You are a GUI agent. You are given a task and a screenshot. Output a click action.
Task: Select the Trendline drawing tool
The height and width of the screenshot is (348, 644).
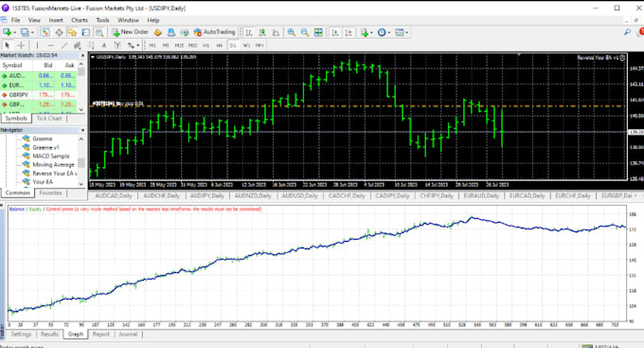[64, 46]
